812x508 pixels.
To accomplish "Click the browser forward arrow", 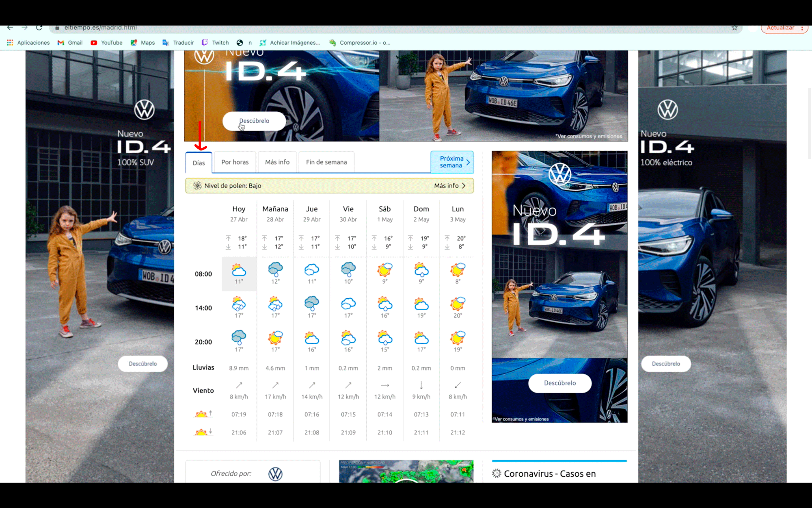I will pos(24,28).
